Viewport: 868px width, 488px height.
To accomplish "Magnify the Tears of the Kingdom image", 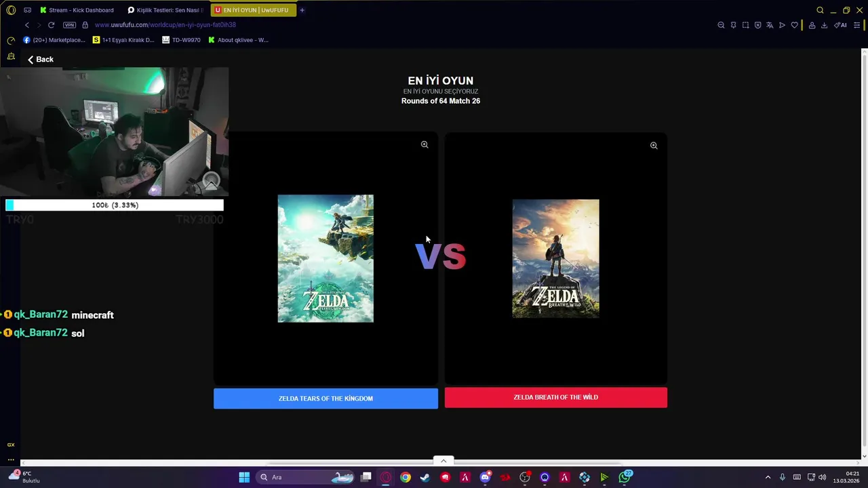I will [x=425, y=144].
